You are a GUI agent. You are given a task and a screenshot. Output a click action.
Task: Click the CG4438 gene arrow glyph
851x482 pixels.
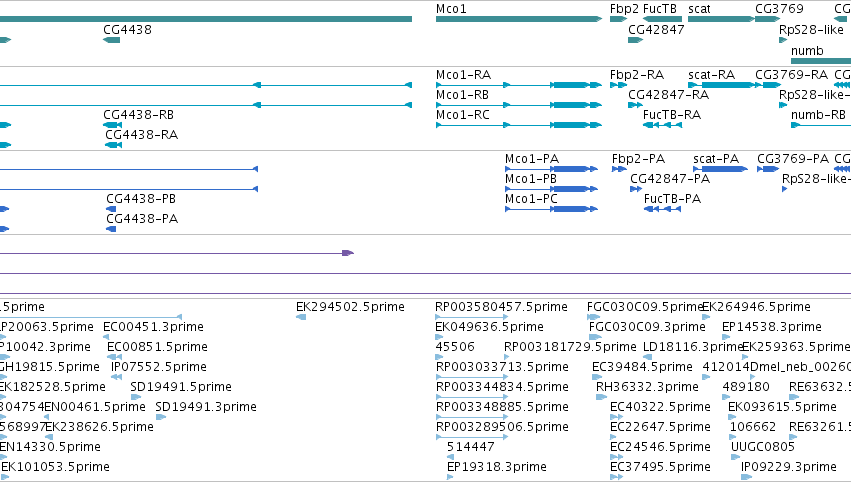tap(111, 40)
